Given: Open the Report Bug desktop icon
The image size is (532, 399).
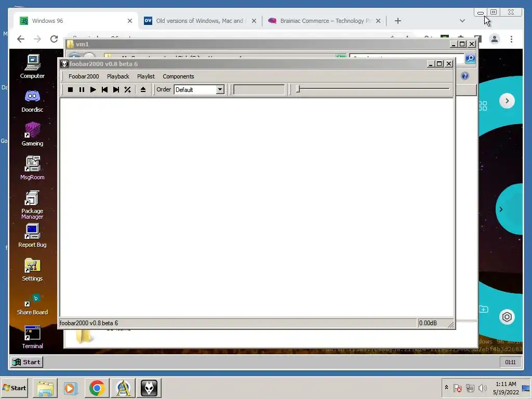Looking at the screenshot, I should [x=32, y=235].
